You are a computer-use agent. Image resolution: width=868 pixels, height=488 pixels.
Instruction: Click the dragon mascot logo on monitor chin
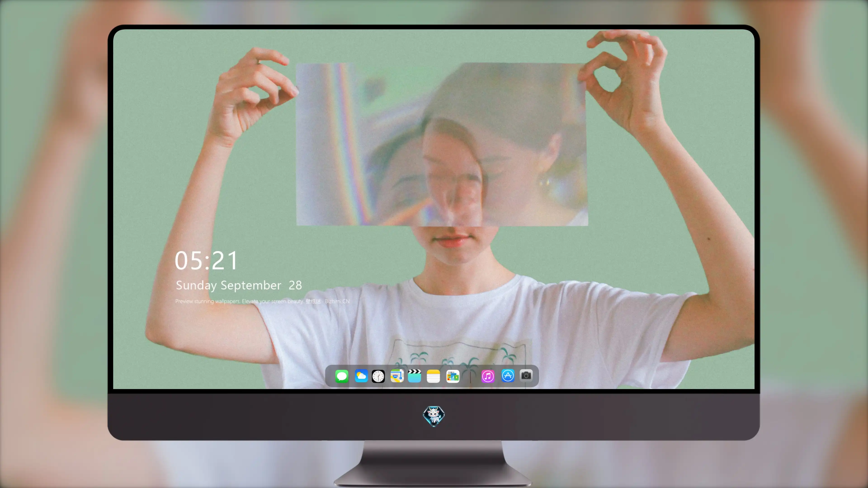[x=434, y=416]
